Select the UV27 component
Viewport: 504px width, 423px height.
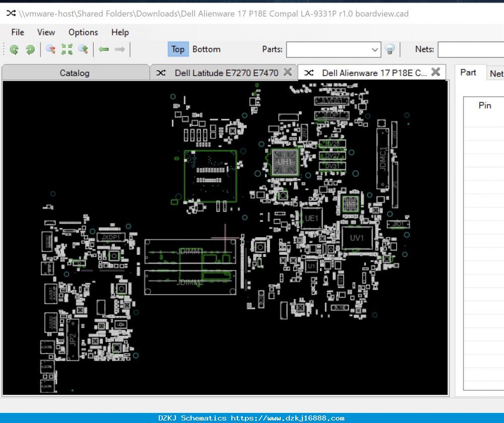tap(332, 156)
